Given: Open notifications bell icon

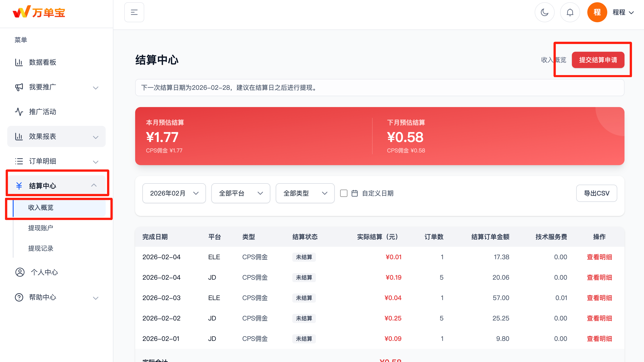Looking at the screenshot, I should click(x=570, y=12).
